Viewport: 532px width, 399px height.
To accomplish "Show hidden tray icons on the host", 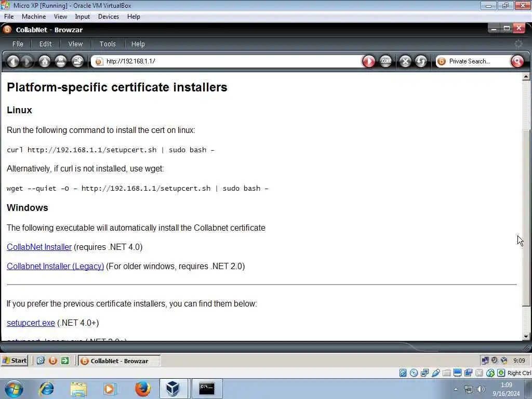I will [x=456, y=389].
